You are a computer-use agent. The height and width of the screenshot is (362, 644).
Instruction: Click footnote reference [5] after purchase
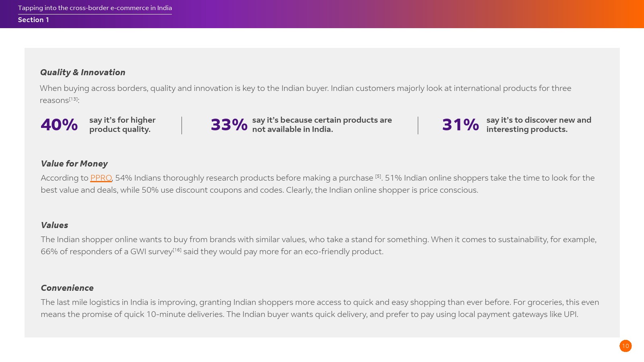378,176
